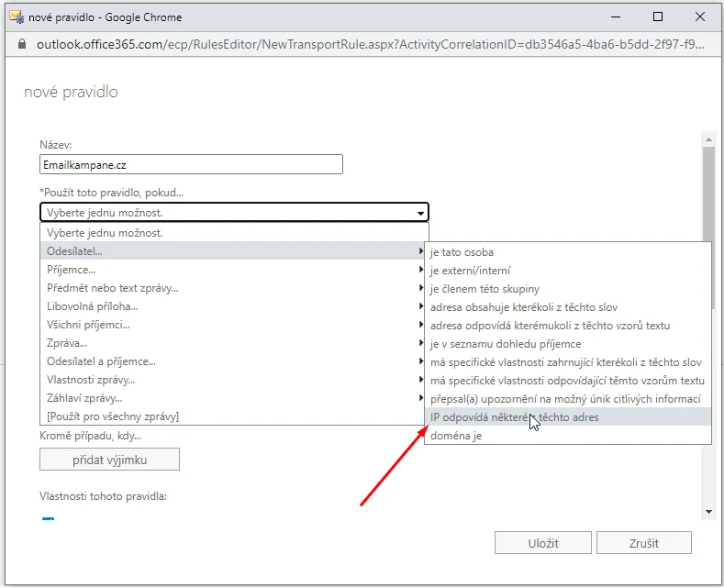The height and width of the screenshot is (588, 724).
Task: Select 'Vlastnosti zprávy...' item
Action: click(233, 380)
